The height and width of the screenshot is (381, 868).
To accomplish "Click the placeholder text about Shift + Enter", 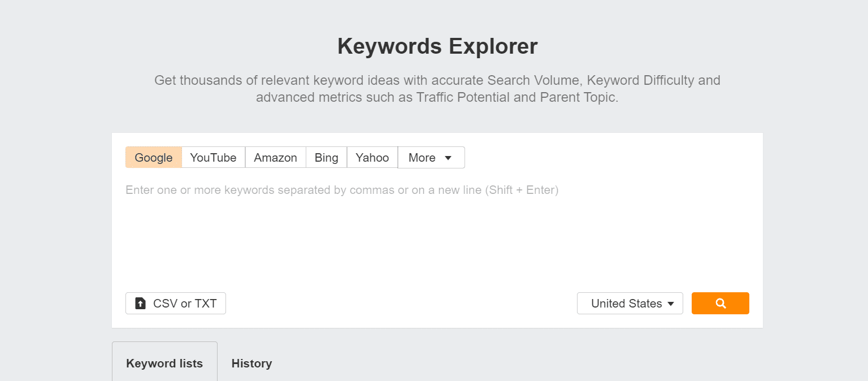I will [x=342, y=190].
